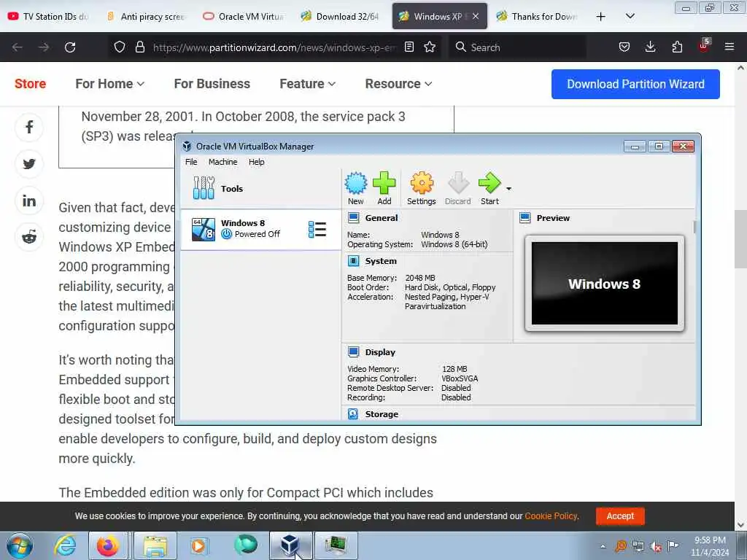The image size is (747, 560).
Task: Open the VirtualBox Help menu
Action: point(256,162)
